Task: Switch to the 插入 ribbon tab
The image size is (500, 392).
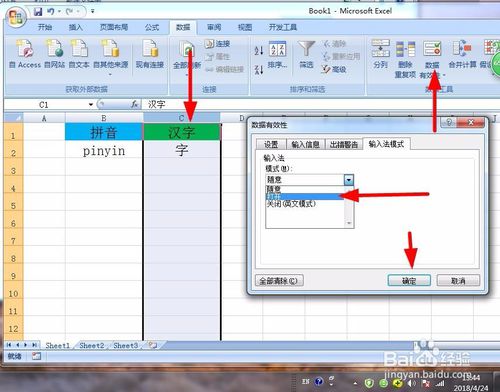Action: point(76,27)
